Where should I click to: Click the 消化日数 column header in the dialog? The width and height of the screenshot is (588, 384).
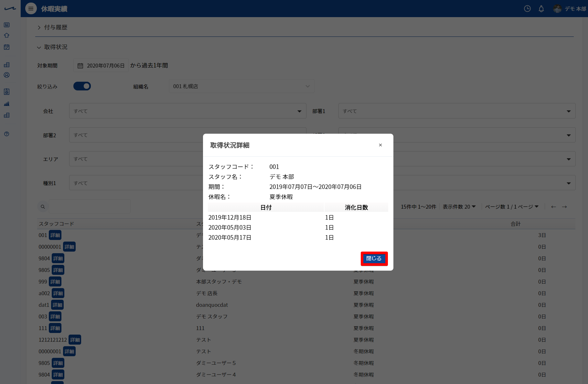(356, 207)
